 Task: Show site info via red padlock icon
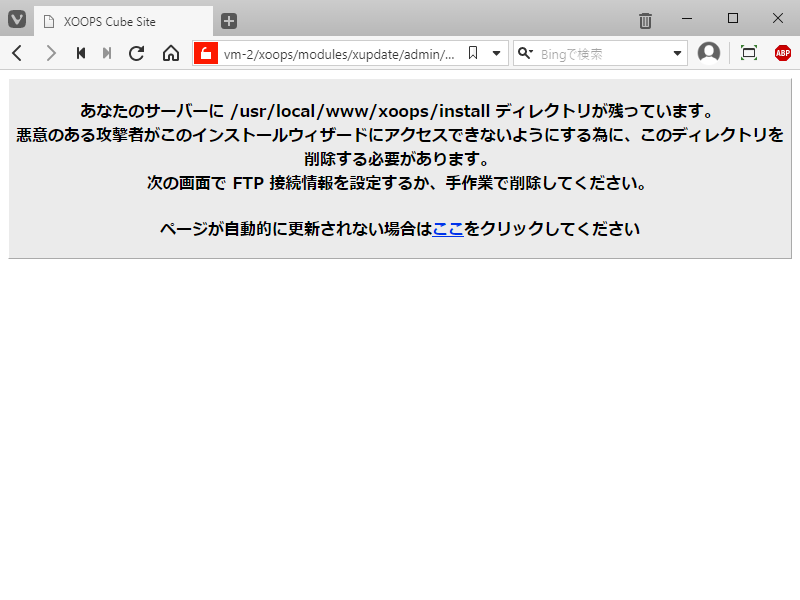point(206,54)
